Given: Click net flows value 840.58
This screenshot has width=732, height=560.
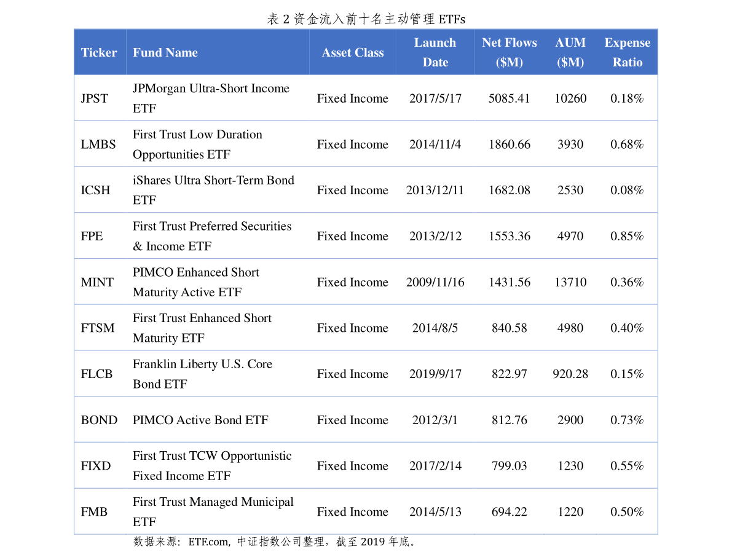Looking at the screenshot, I should click(x=510, y=328).
